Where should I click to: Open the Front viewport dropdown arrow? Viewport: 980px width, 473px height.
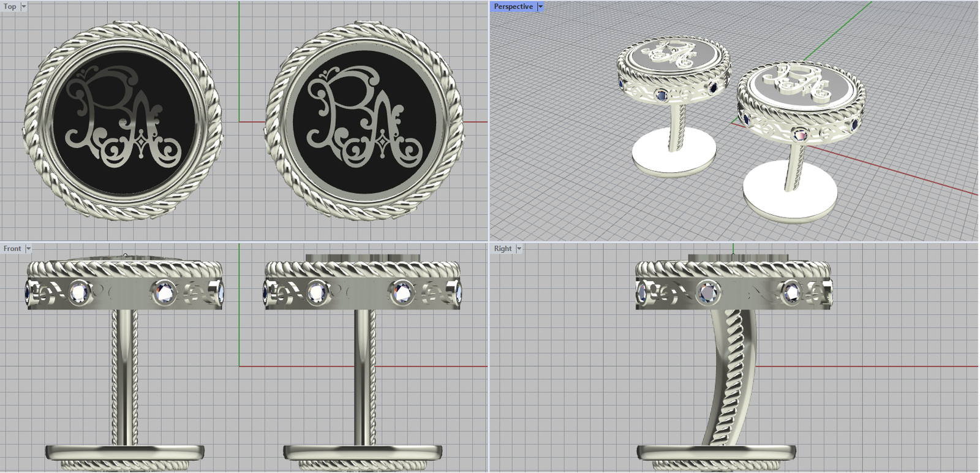[28, 249]
